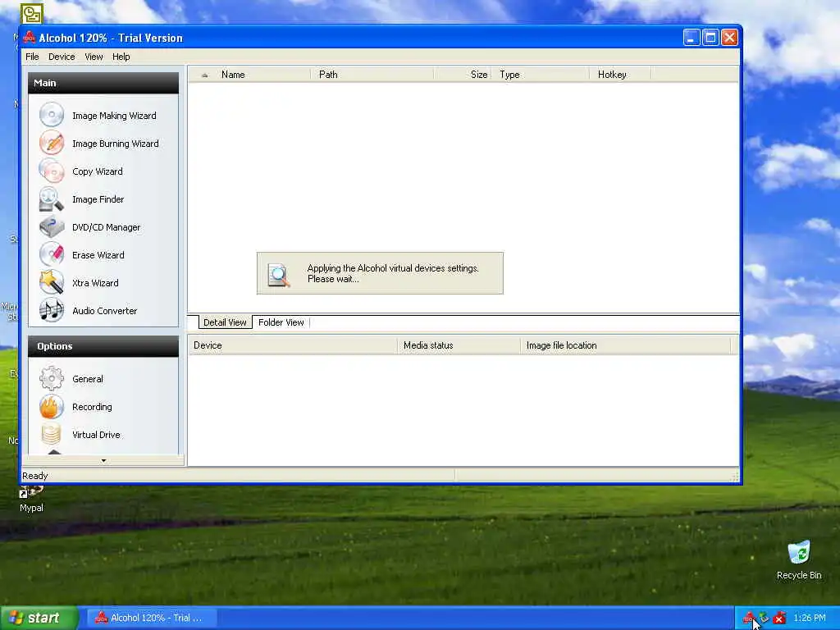840x630 pixels.
Task: Click the Xtra Wizard label
Action: click(95, 283)
